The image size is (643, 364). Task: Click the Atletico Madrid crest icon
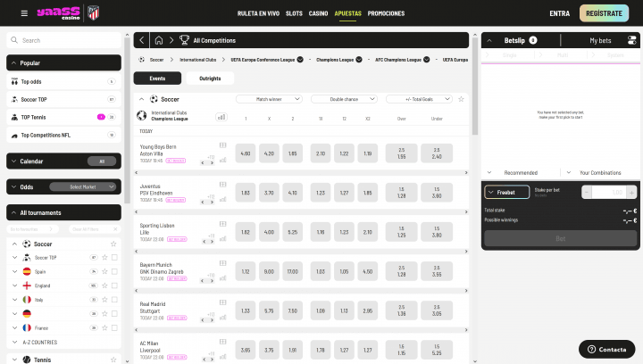[94, 13]
